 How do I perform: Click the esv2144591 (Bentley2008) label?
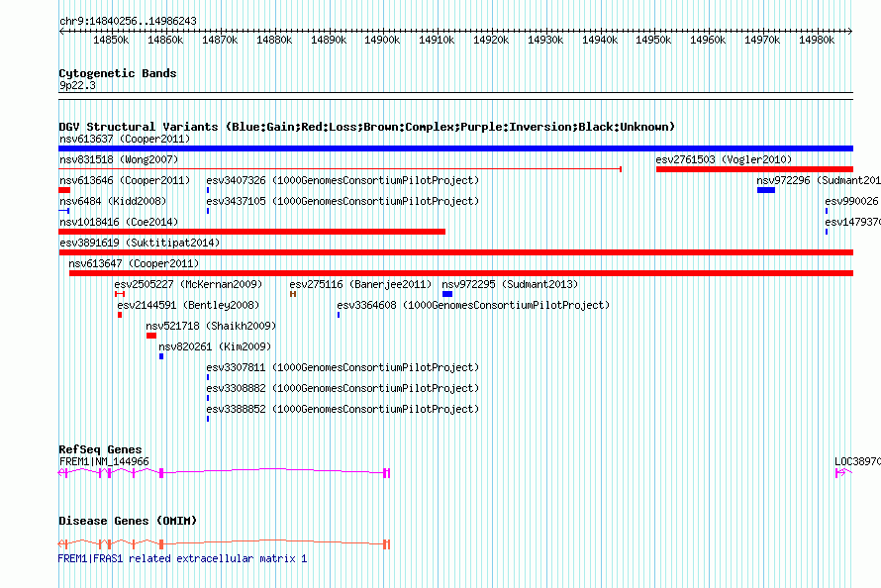pos(188,305)
